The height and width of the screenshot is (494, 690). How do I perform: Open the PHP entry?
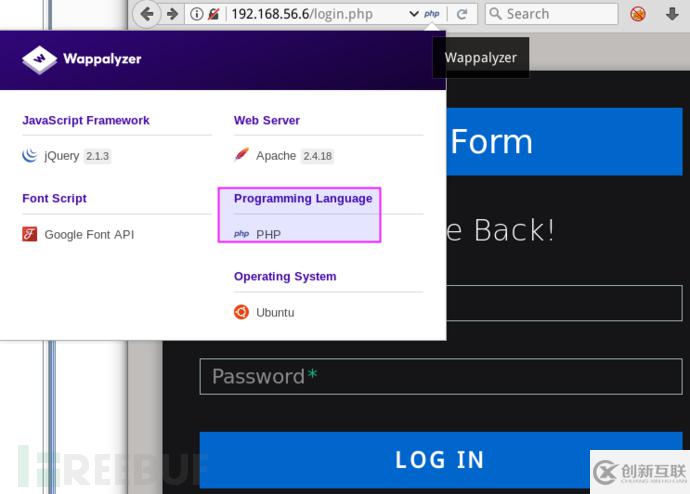coord(268,234)
